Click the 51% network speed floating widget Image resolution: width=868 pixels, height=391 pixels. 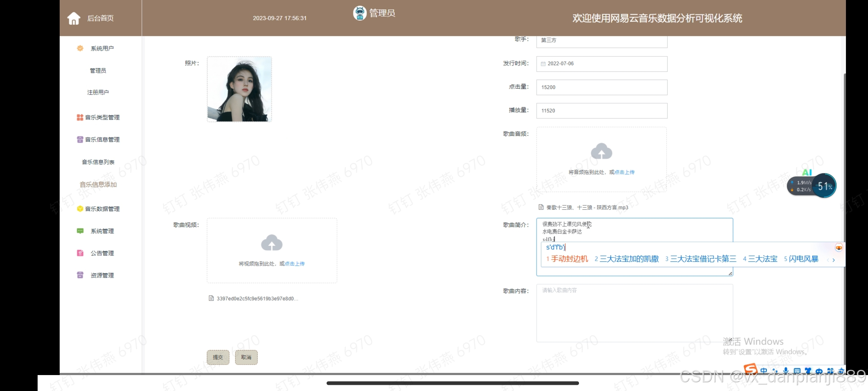(x=825, y=186)
